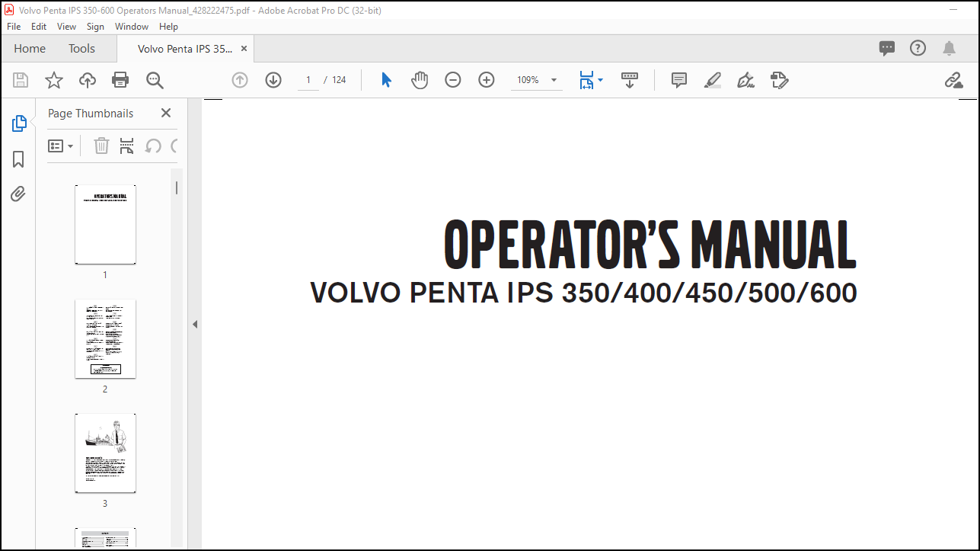This screenshot has height=551, width=980.
Task: Click the page number input field
Action: tap(308, 80)
